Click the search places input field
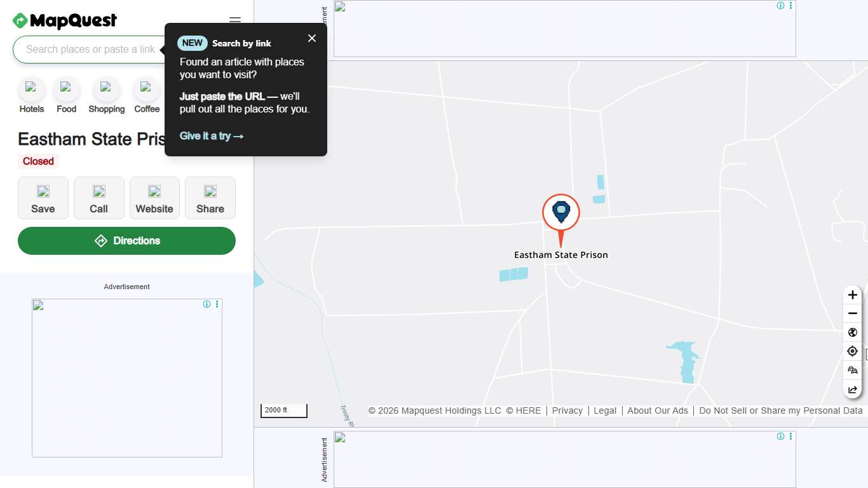868x488 pixels. pyautogui.click(x=89, y=49)
